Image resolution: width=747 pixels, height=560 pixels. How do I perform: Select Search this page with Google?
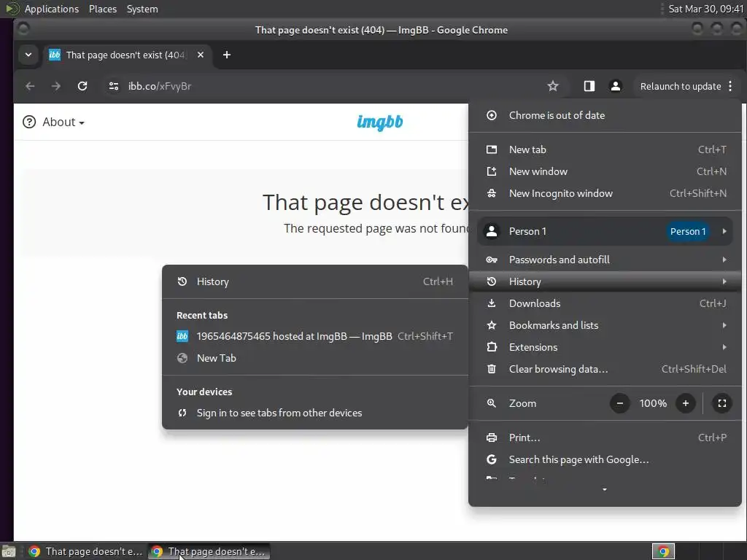tap(605, 459)
